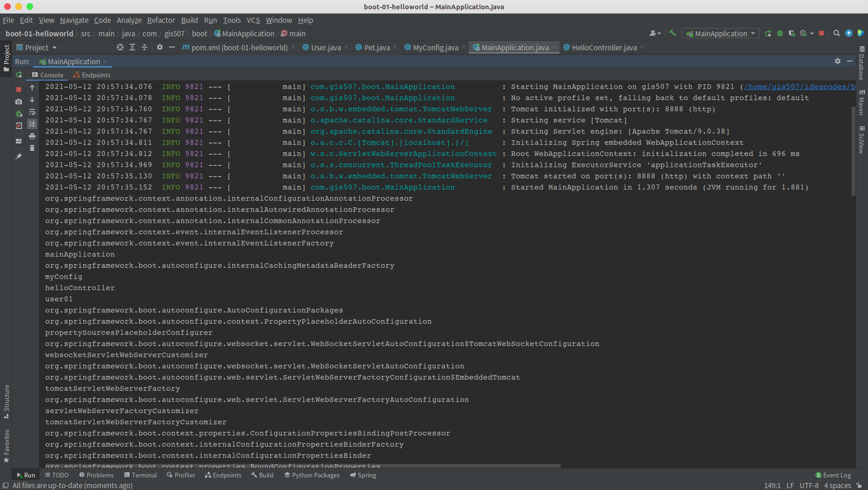
Task: Click the profiler run icon in top toolbar
Action: tap(803, 33)
